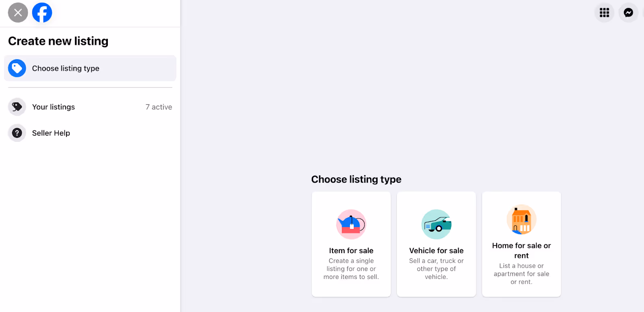Click the teapot illustration on Item for sale
The width and height of the screenshot is (644, 312).
(351, 224)
